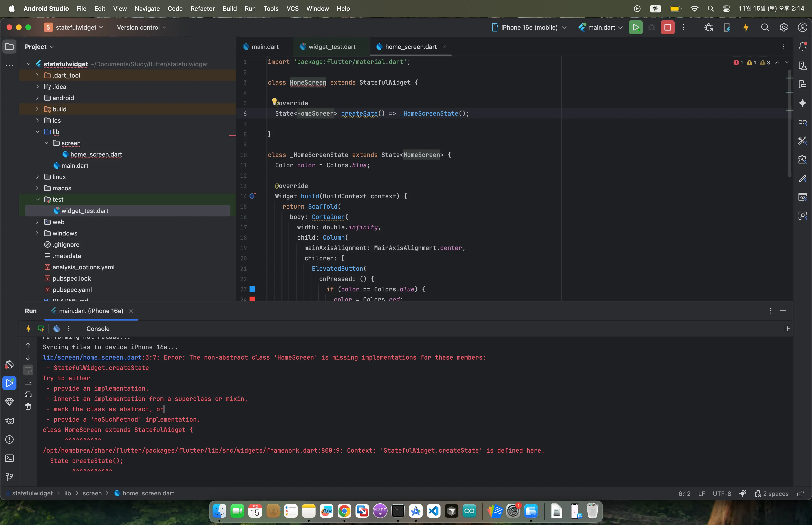This screenshot has height=525, width=812.
Task: Open the Git tool window icon
Action: 9,477
